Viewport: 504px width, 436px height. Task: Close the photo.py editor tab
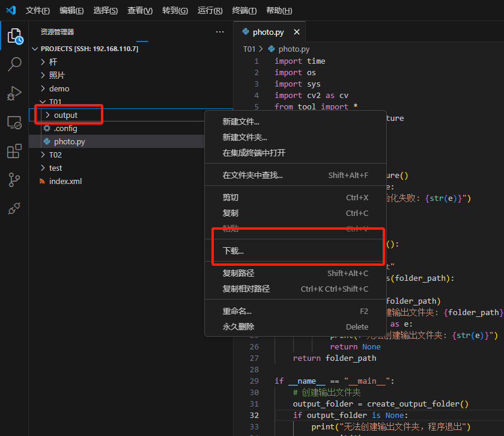[x=296, y=32]
